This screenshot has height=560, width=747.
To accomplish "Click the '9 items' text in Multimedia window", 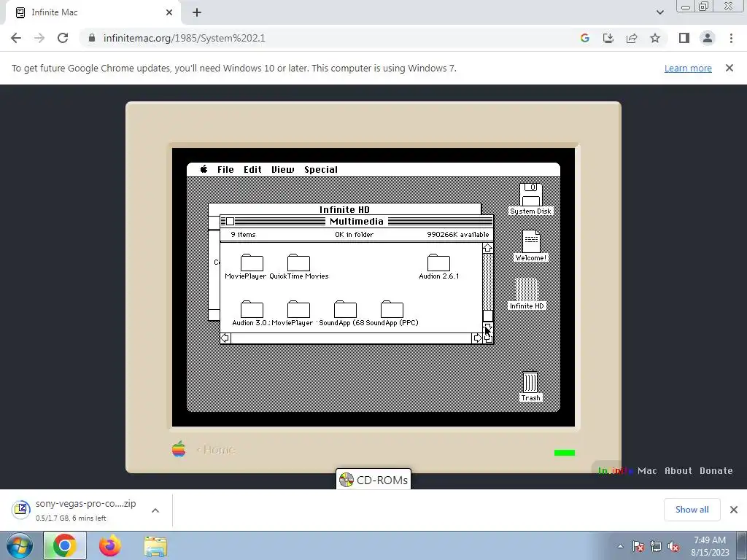I will click(244, 234).
